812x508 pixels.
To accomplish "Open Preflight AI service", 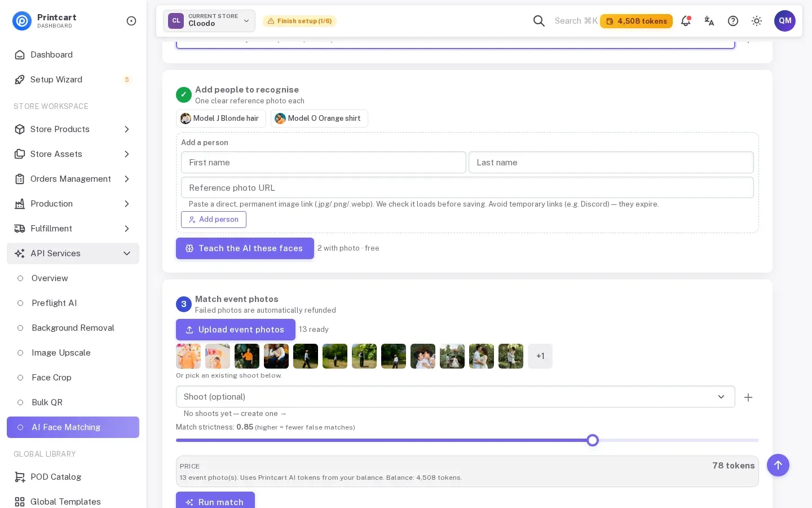I will point(73,303).
